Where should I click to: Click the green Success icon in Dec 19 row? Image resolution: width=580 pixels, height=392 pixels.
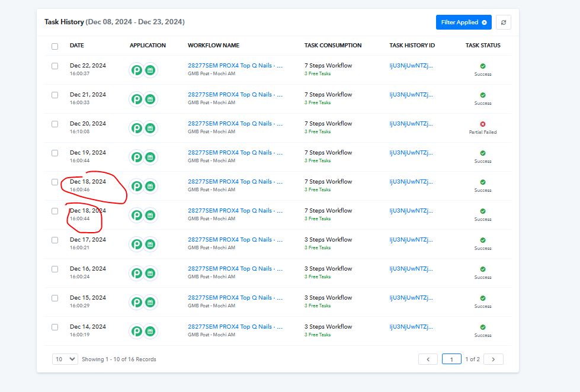483,153
